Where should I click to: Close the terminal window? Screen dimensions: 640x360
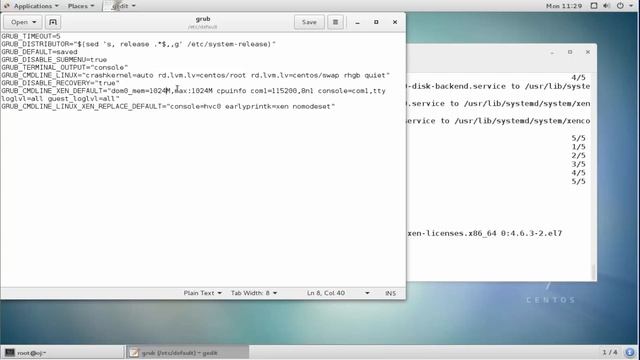[588, 52]
